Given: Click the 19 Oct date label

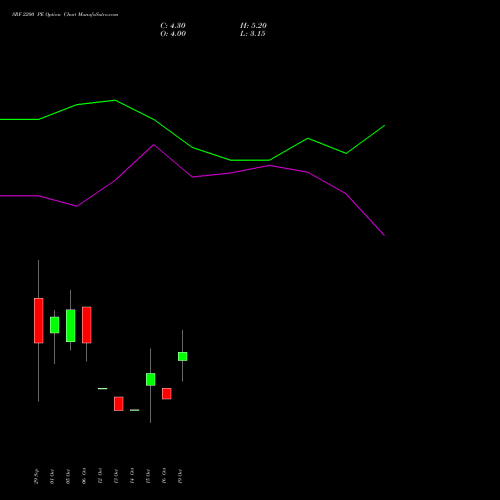Looking at the screenshot, I should tap(180, 476).
